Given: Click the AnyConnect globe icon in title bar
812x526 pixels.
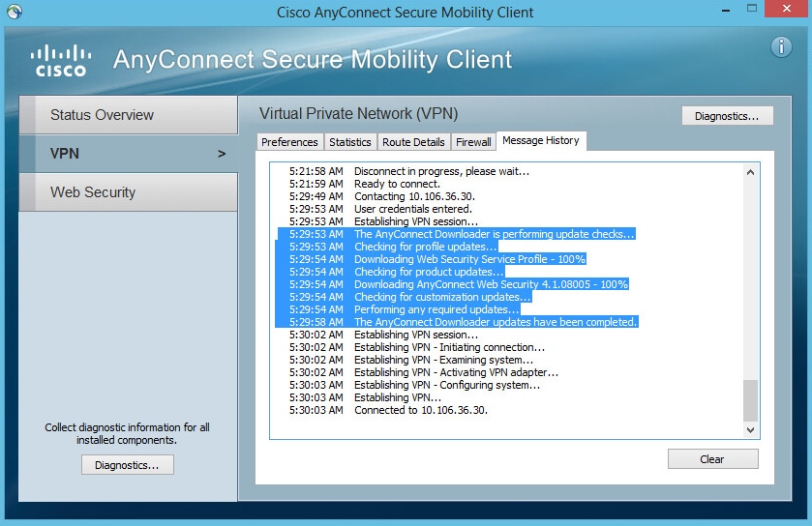Looking at the screenshot, I should pos(15,12).
